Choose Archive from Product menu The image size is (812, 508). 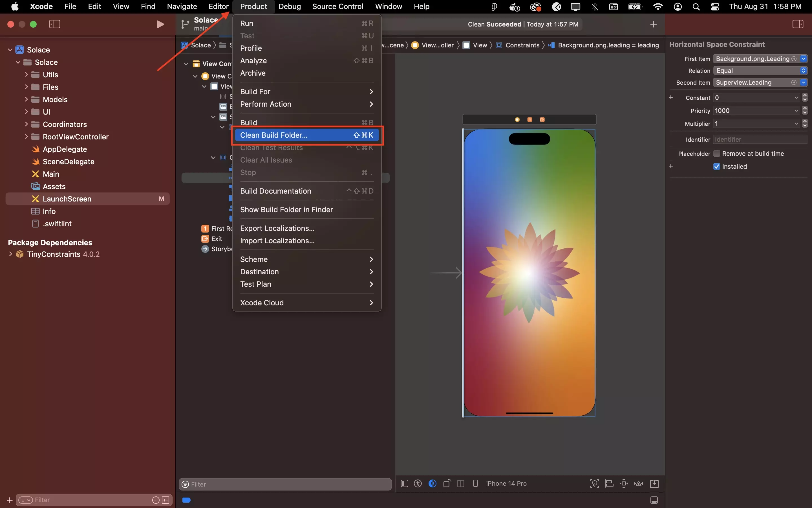click(307, 73)
